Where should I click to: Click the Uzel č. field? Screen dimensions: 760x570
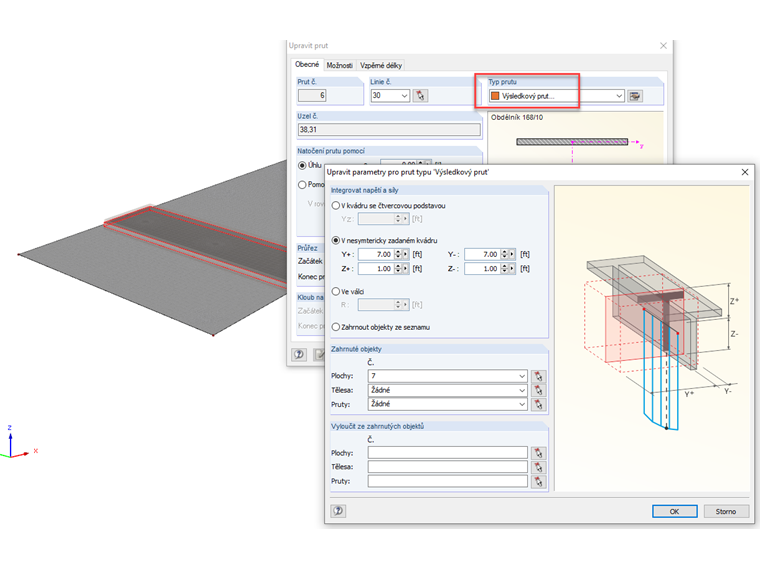389,129
